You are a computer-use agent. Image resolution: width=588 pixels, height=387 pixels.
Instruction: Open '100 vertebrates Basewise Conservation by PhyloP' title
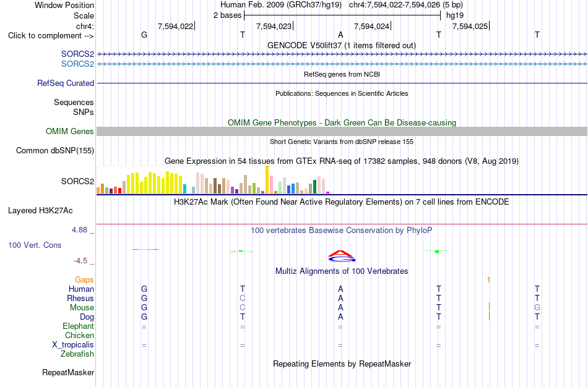pos(342,231)
